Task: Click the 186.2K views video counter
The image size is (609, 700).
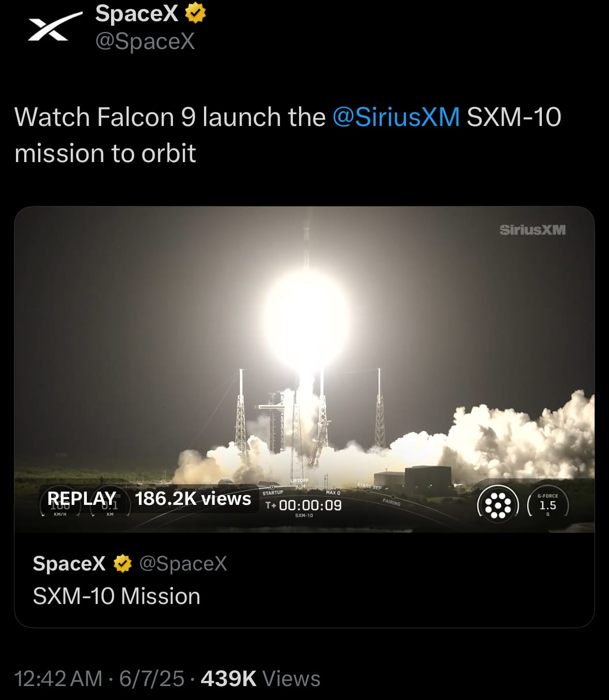Action: tap(193, 498)
